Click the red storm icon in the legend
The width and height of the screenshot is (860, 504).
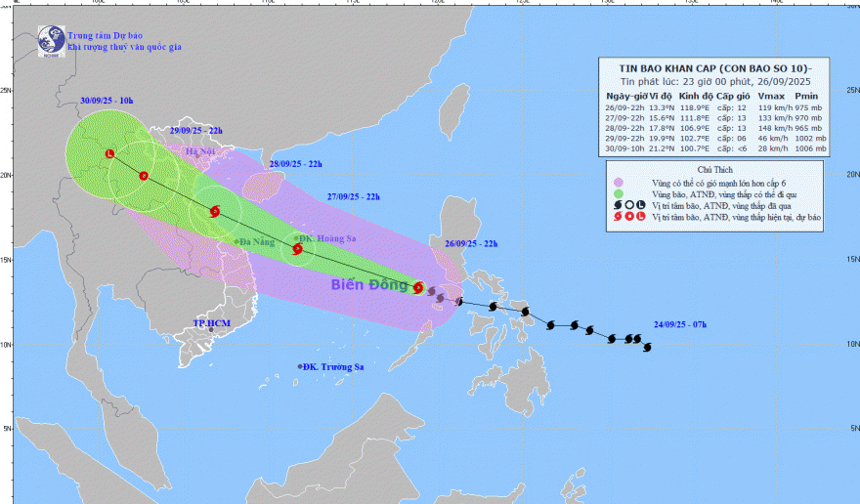coord(618,217)
